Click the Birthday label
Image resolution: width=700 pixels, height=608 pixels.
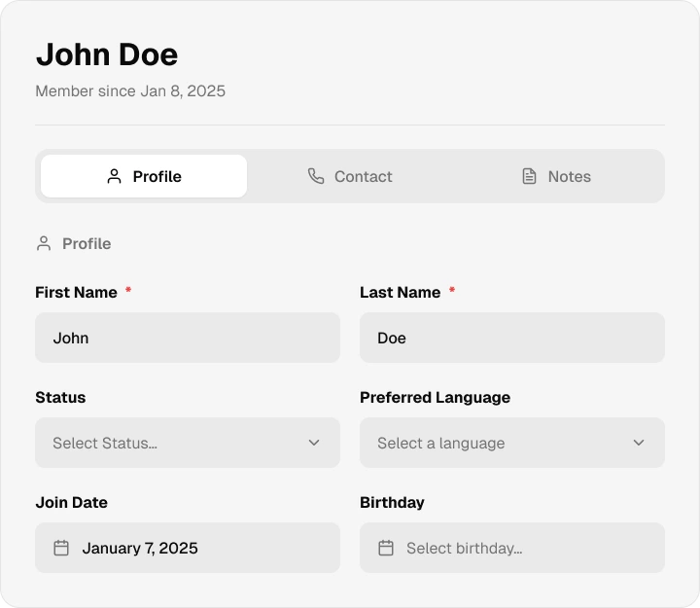(392, 502)
